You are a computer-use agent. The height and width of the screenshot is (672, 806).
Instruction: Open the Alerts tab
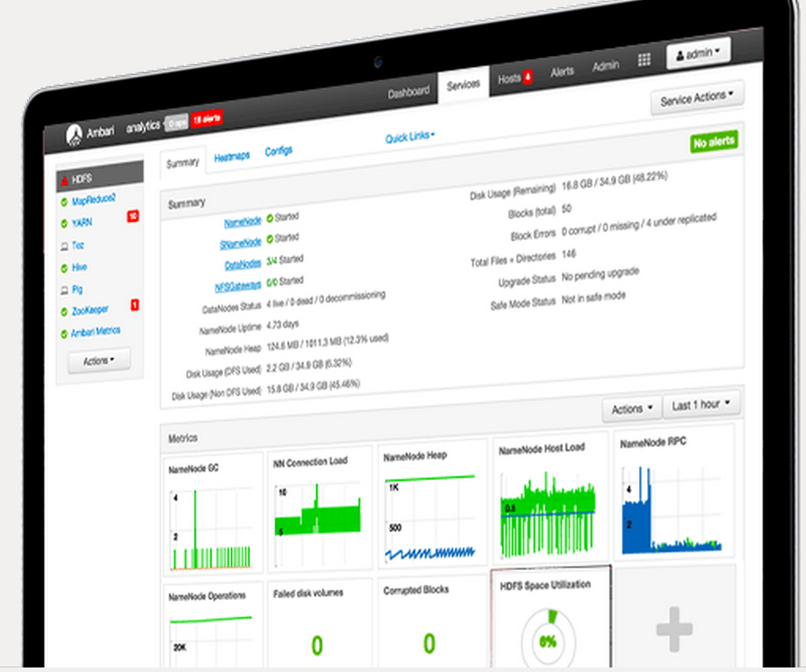point(561,72)
